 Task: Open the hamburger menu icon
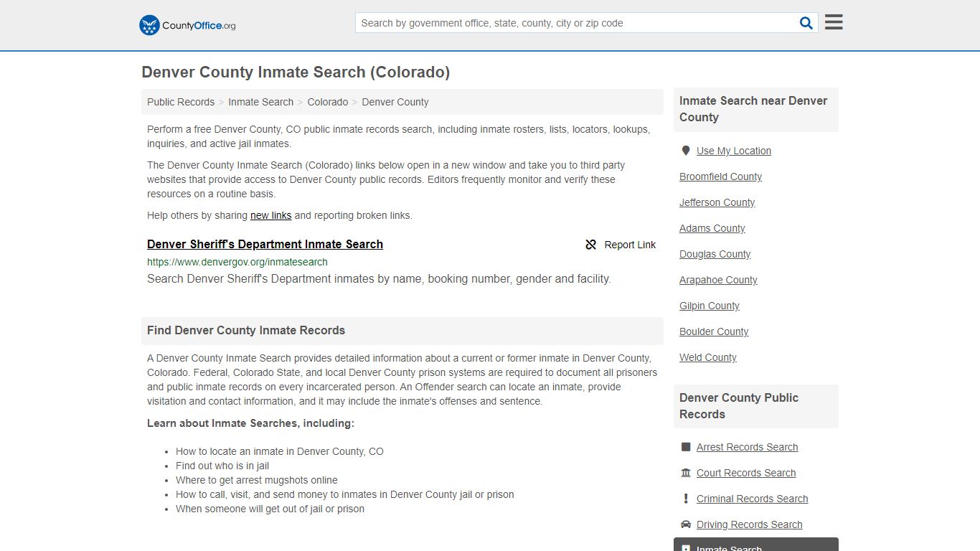pos(834,22)
